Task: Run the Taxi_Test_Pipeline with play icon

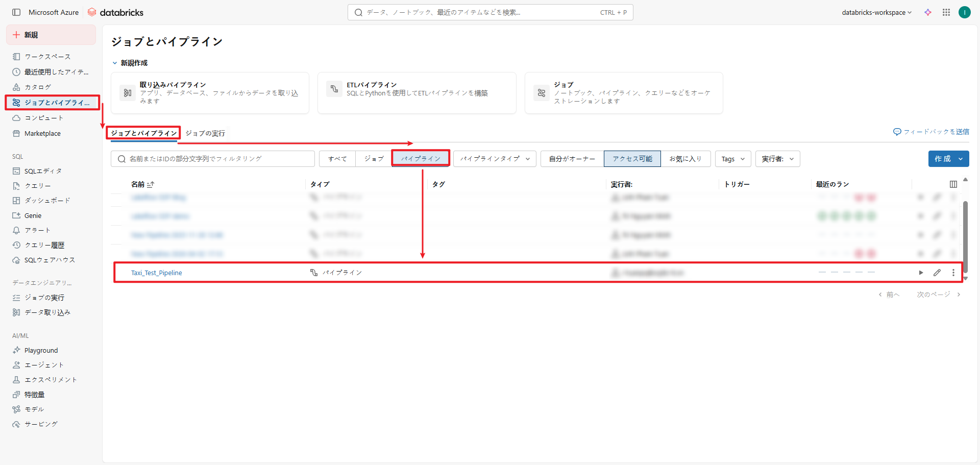Action: (921, 273)
